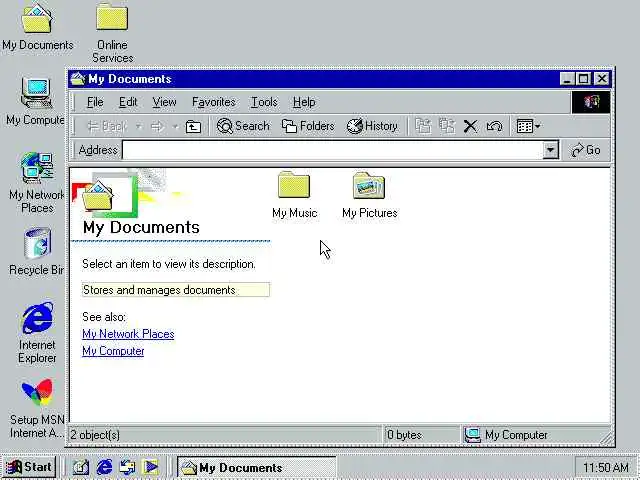Click the Copy To toolbar icon
The width and height of the screenshot is (640, 480).
point(447,126)
